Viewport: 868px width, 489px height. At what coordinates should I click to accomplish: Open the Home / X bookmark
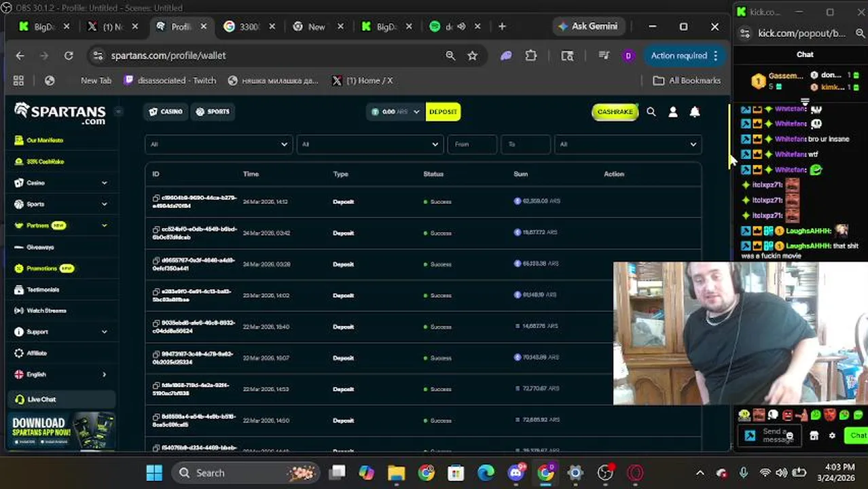point(363,80)
